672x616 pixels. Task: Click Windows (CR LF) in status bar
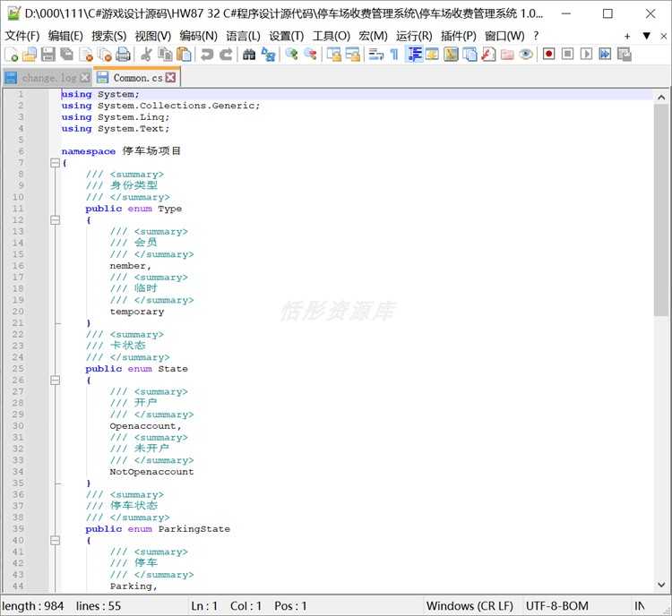470,606
